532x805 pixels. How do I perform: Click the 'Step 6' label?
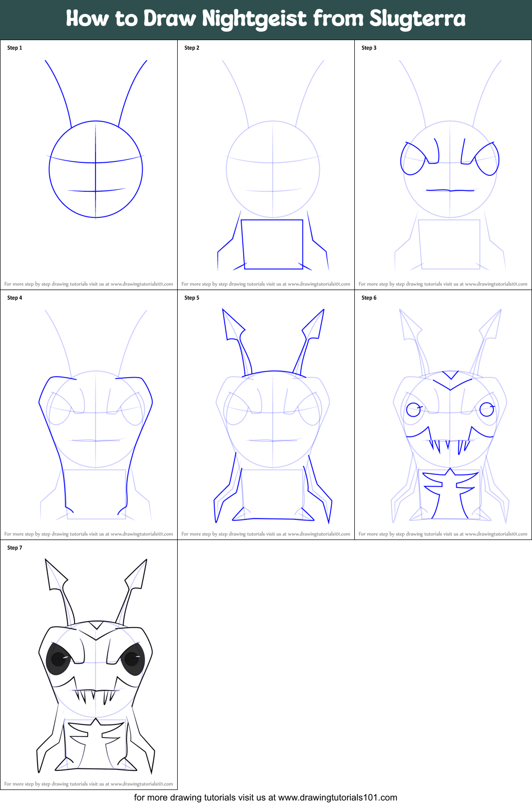point(369,298)
